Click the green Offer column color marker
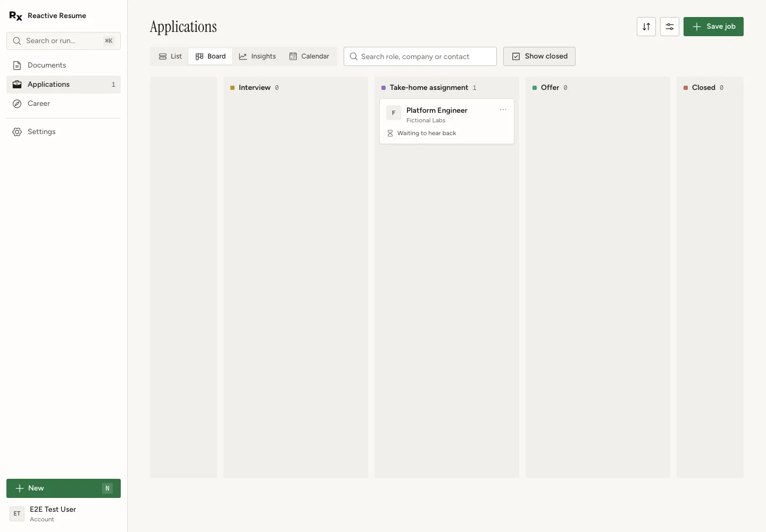Viewport: 766px width, 532px height. [535, 88]
